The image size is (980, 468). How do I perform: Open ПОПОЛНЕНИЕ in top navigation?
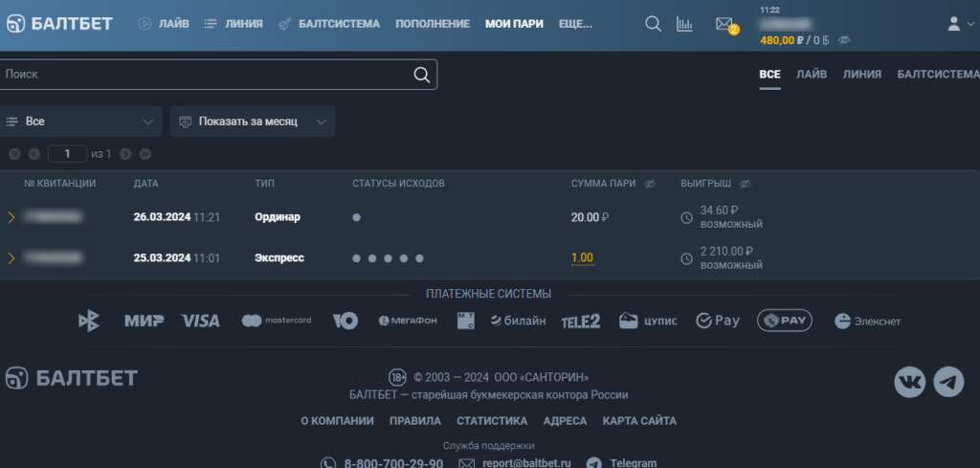point(433,24)
